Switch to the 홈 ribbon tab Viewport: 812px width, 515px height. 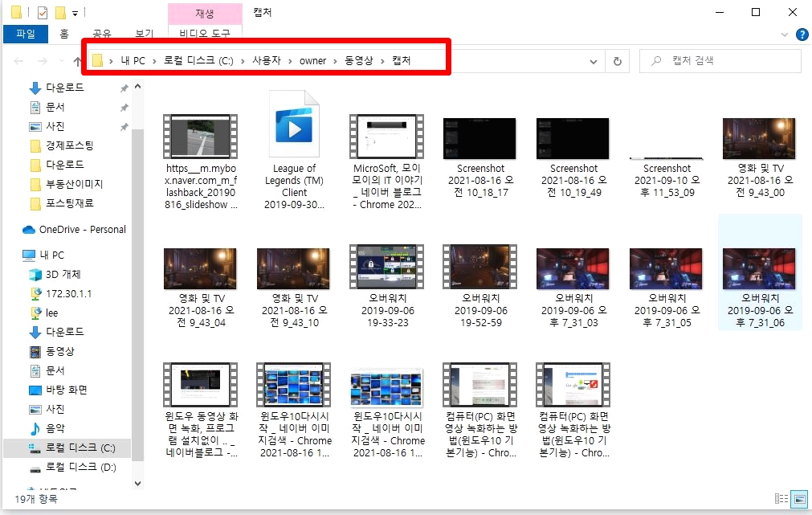click(x=63, y=34)
